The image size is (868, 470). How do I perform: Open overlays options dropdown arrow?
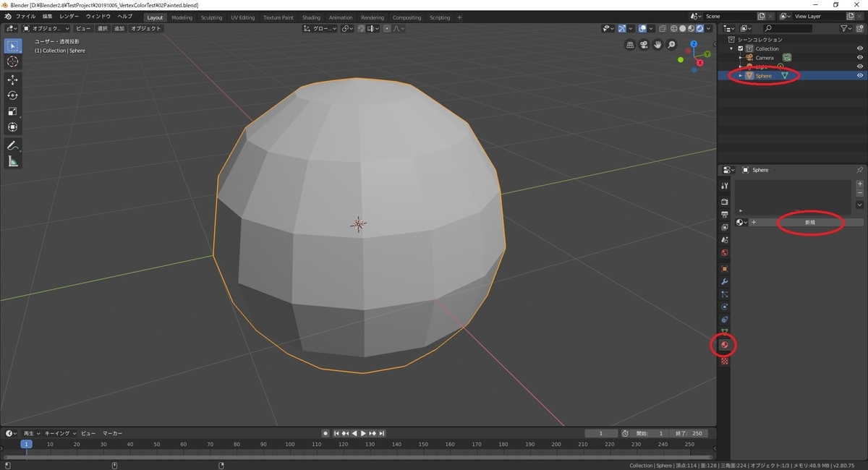[650, 28]
